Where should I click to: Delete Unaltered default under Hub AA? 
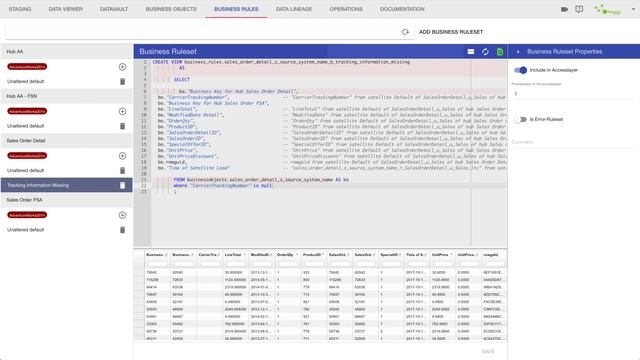[x=122, y=81]
